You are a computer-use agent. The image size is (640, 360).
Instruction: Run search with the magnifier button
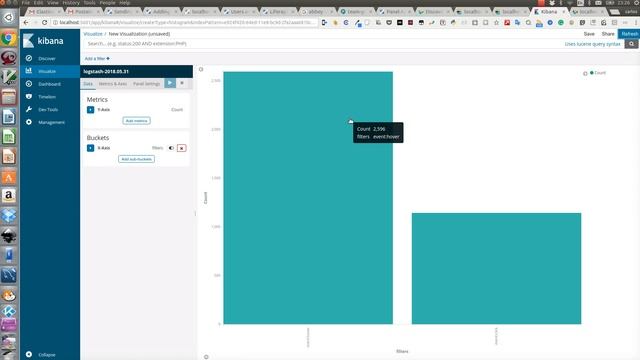(631, 44)
